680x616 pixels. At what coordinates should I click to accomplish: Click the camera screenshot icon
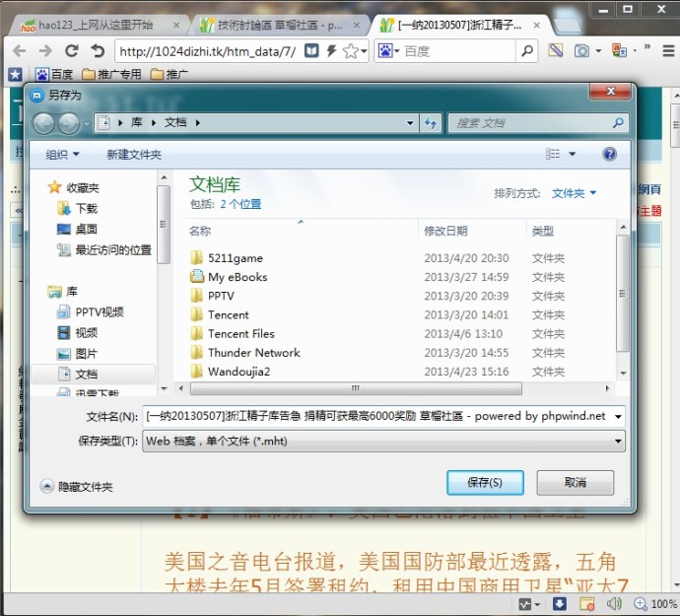[x=581, y=51]
